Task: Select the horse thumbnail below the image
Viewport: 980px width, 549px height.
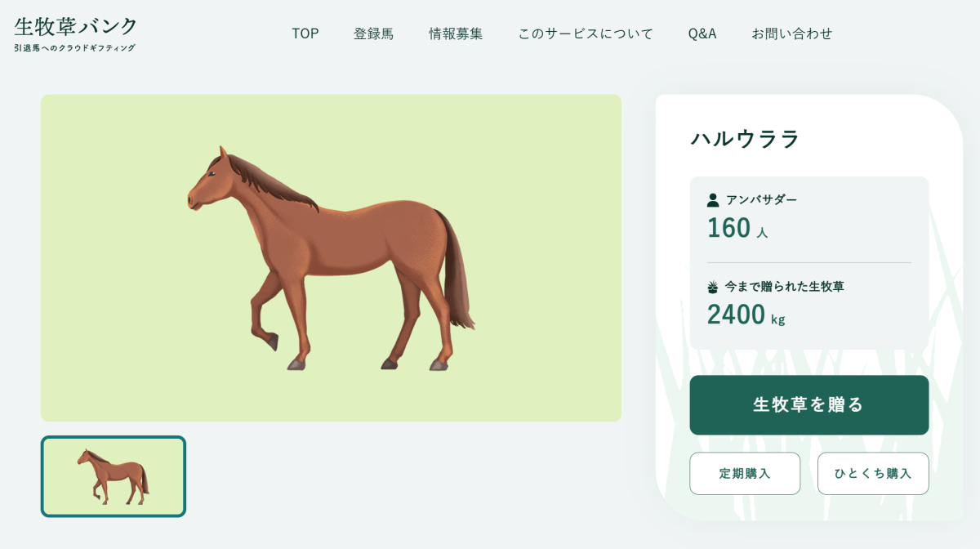Action: (114, 476)
